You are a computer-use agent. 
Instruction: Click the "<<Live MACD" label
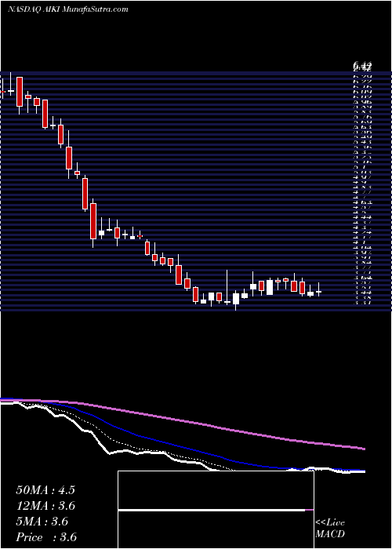click(x=330, y=529)
